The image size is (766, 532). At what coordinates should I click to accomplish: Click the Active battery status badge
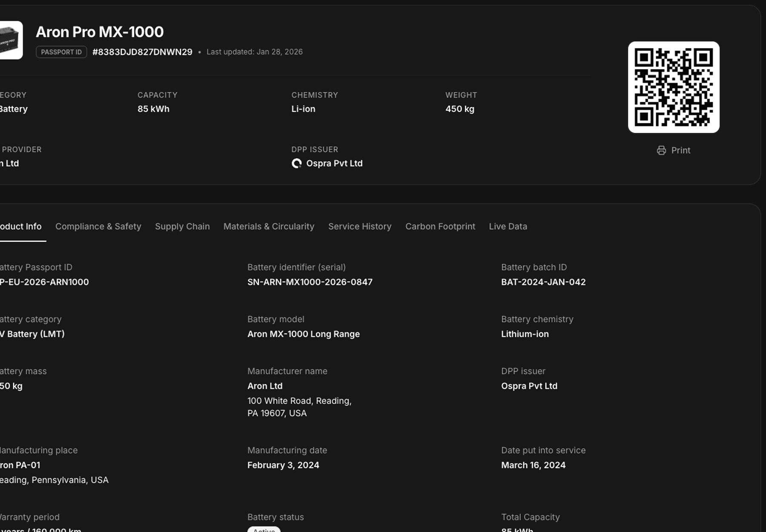point(263,530)
